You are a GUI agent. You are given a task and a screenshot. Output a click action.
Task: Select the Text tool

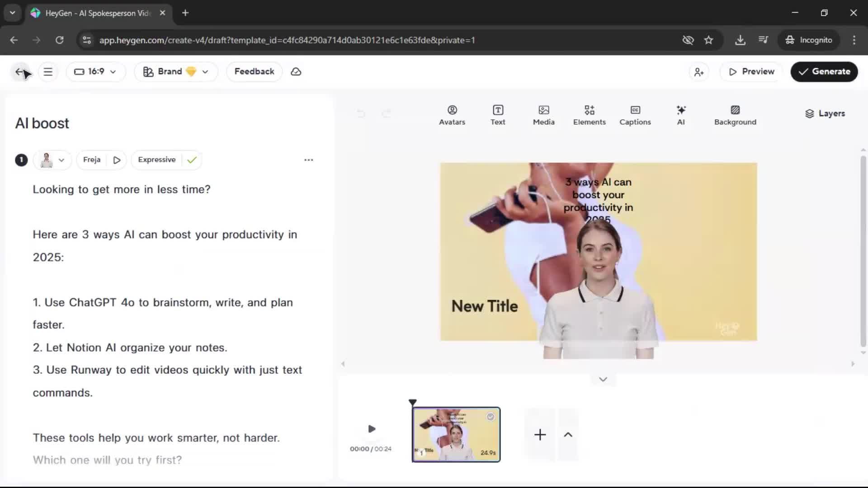coord(498,115)
